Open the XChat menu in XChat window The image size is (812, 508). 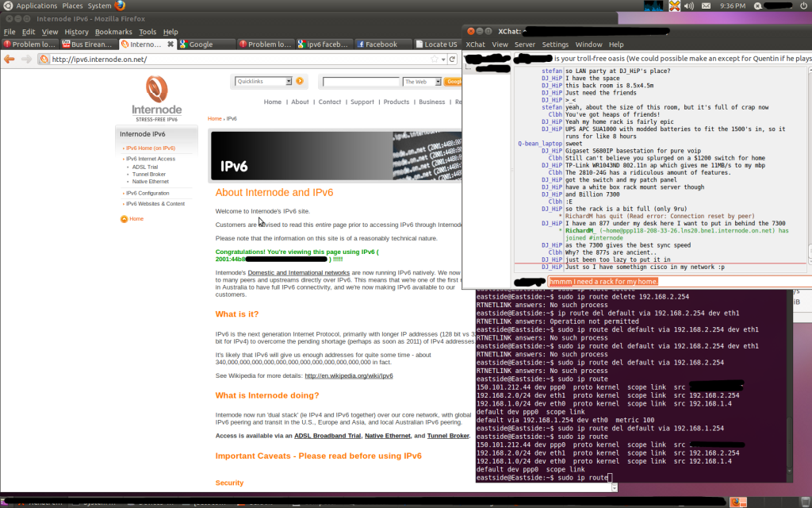click(476, 44)
